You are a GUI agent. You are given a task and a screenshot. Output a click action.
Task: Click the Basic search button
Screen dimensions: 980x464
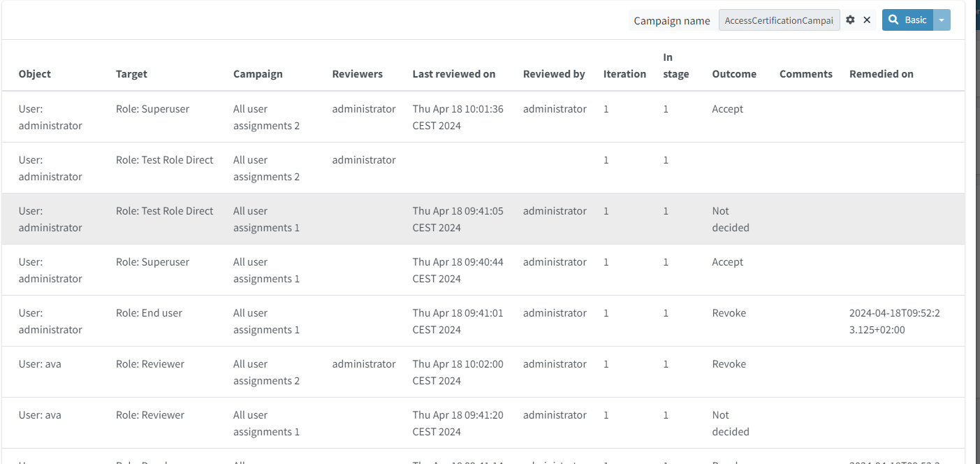click(908, 20)
